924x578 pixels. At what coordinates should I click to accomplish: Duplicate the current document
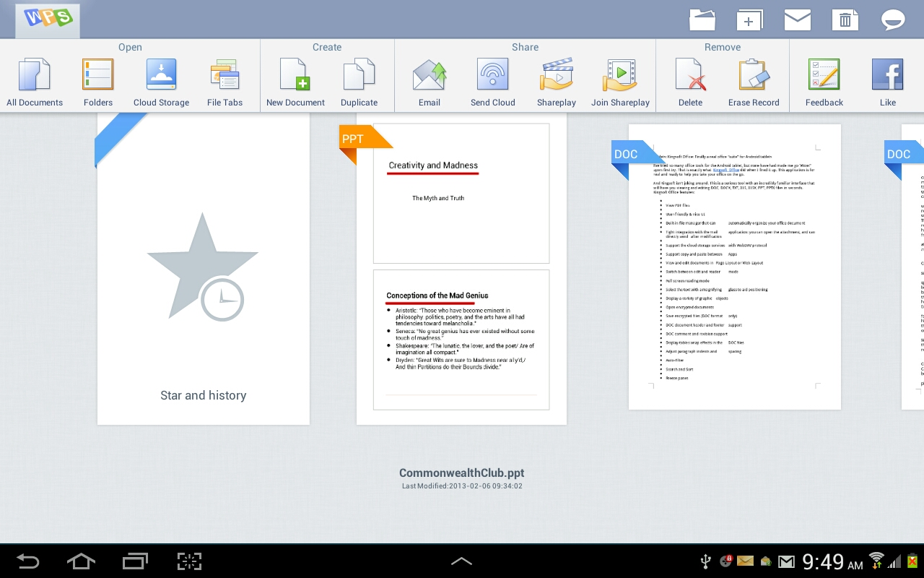[359, 79]
